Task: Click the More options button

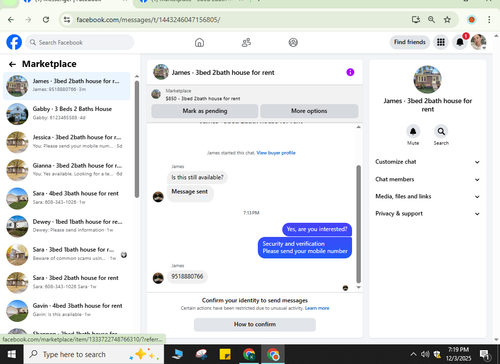Action: point(309,111)
